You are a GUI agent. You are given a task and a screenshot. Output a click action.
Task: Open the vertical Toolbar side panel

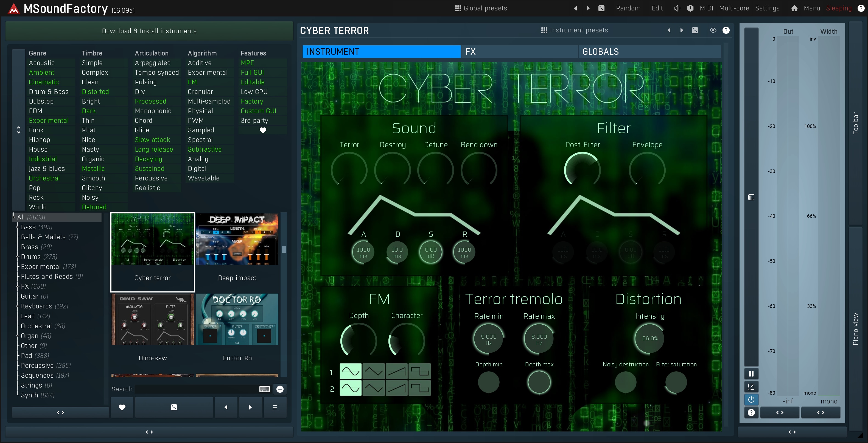pyautogui.click(x=855, y=123)
